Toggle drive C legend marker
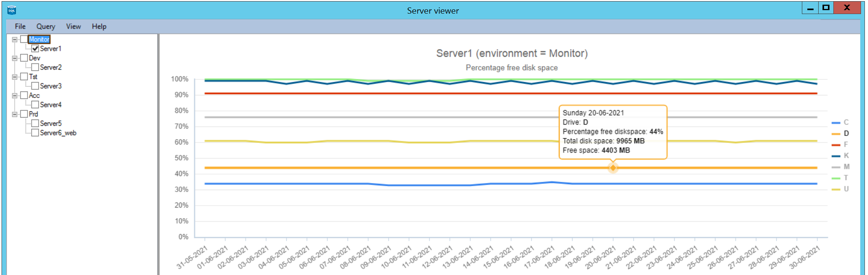868x275 pixels. tap(836, 123)
